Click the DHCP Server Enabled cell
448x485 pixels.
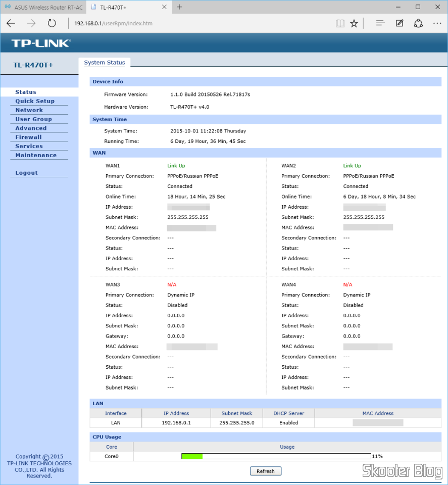click(x=289, y=423)
